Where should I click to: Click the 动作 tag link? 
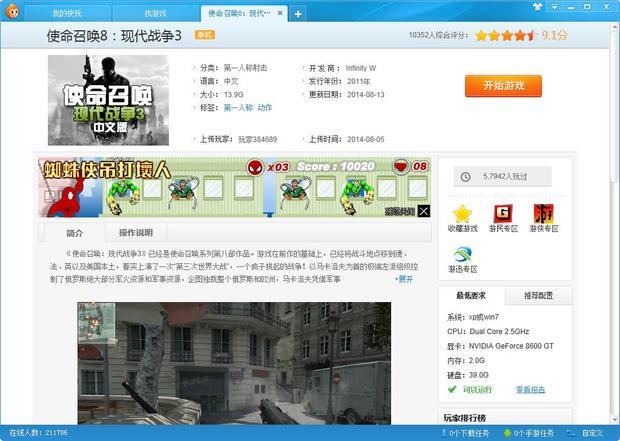[x=265, y=108]
